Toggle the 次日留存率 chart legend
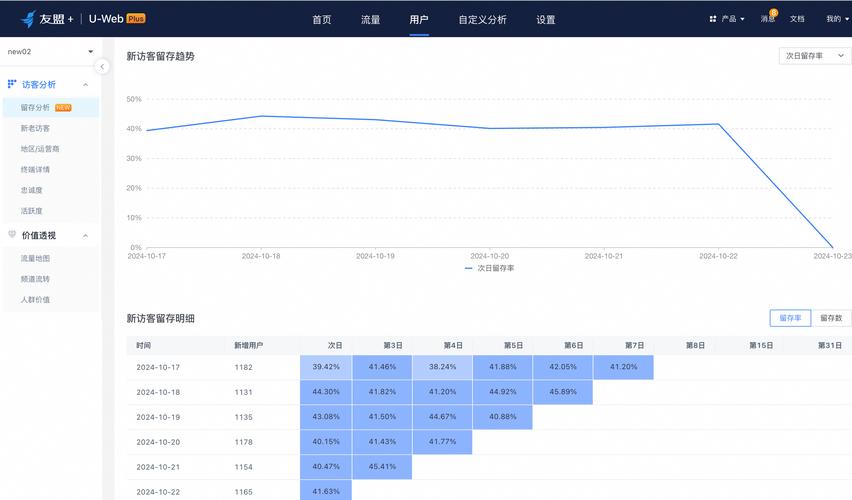 point(490,268)
